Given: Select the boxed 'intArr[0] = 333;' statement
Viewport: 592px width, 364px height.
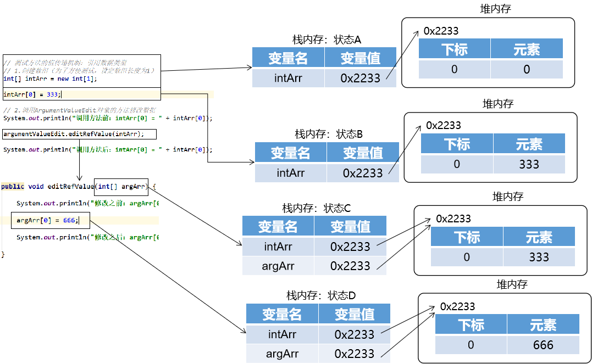Looking at the screenshot, I should 33,94.
